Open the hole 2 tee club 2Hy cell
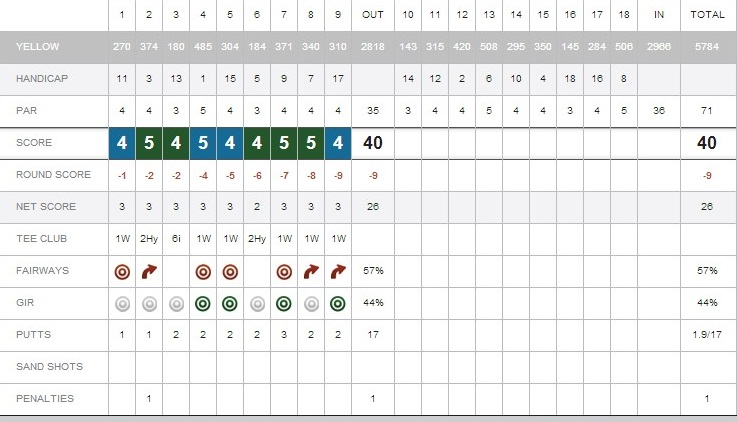Viewport: 737px width, 422px height. coord(149,239)
